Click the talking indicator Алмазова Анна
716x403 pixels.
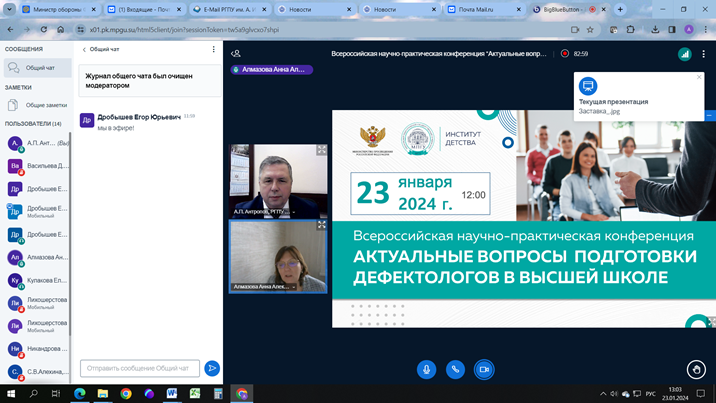click(x=272, y=70)
